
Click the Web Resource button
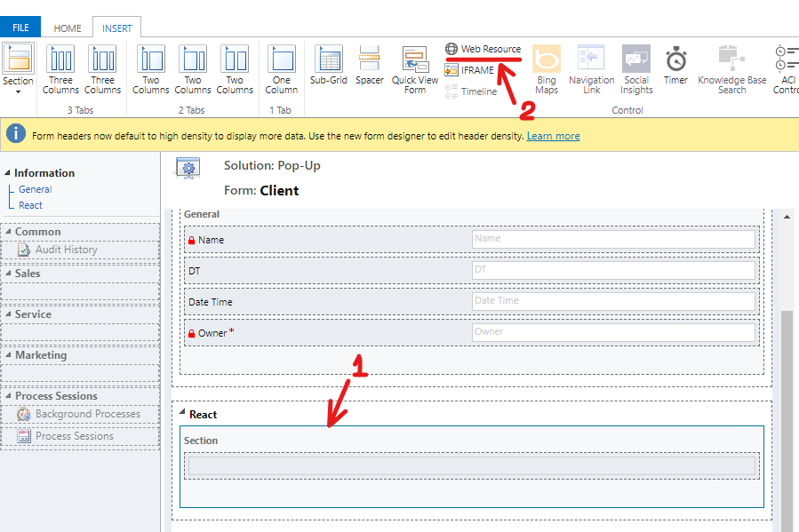pyautogui.click(x=483, y=49)
